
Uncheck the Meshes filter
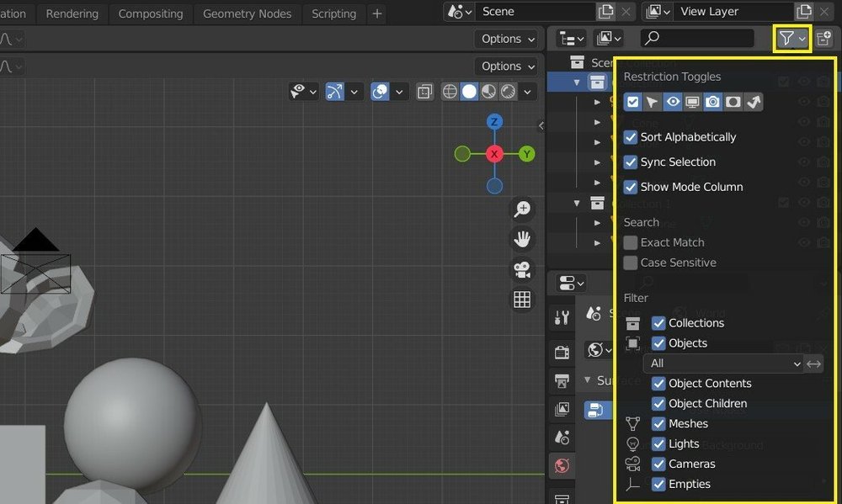[659, 424]
